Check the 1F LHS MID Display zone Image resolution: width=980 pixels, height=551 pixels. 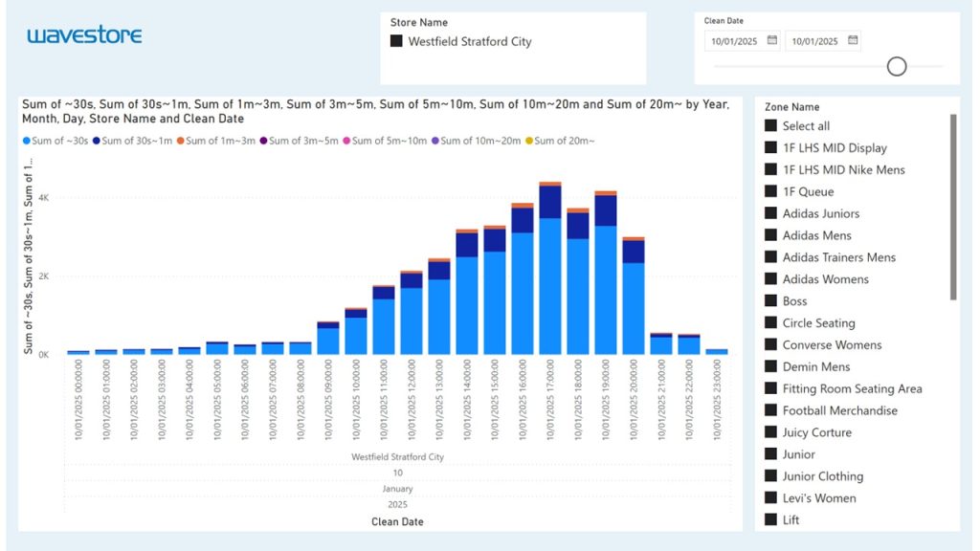(x=770, y=147)
